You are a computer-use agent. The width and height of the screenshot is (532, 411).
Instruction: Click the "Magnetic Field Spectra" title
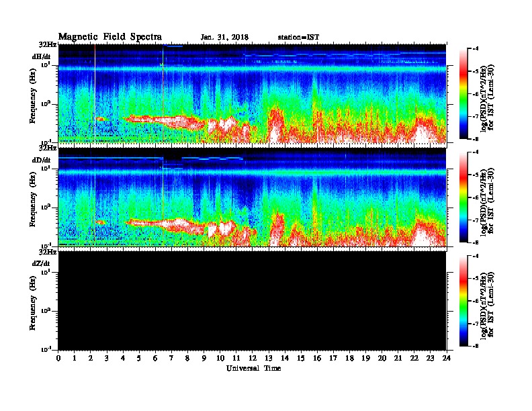coord(110,37)
